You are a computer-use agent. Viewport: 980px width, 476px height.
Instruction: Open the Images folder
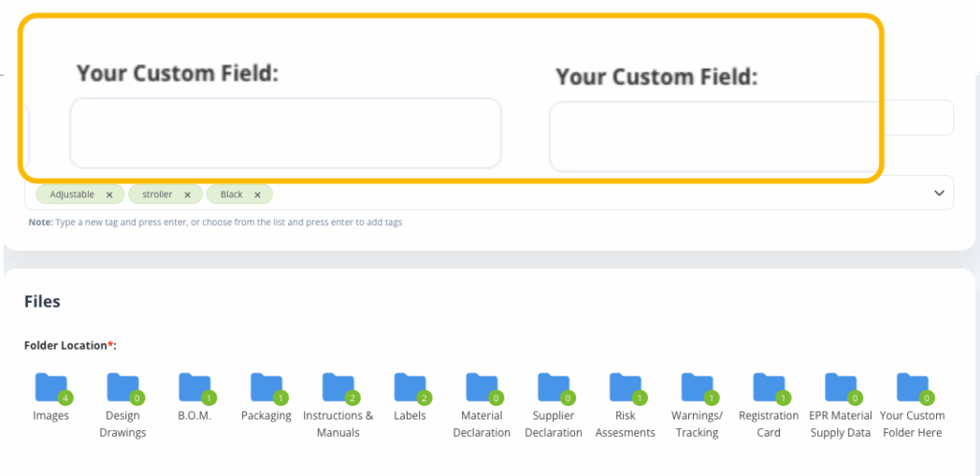pos(52,388)
